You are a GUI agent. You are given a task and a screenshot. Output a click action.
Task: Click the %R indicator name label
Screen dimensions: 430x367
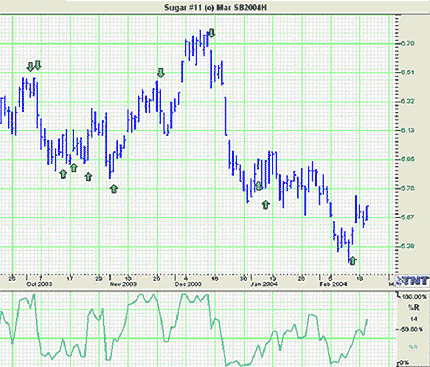click(414, 307)
